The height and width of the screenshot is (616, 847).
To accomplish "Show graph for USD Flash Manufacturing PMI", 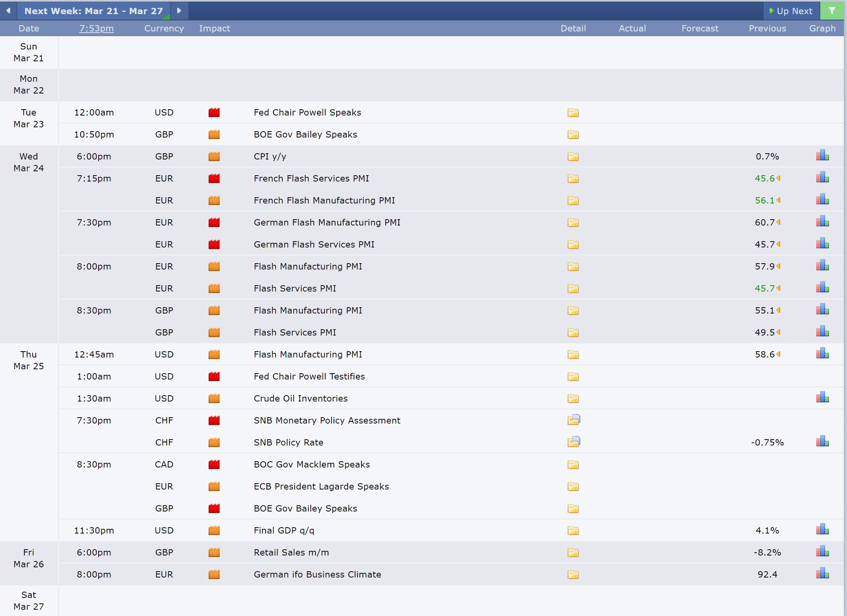I will [x=822, y=354].
